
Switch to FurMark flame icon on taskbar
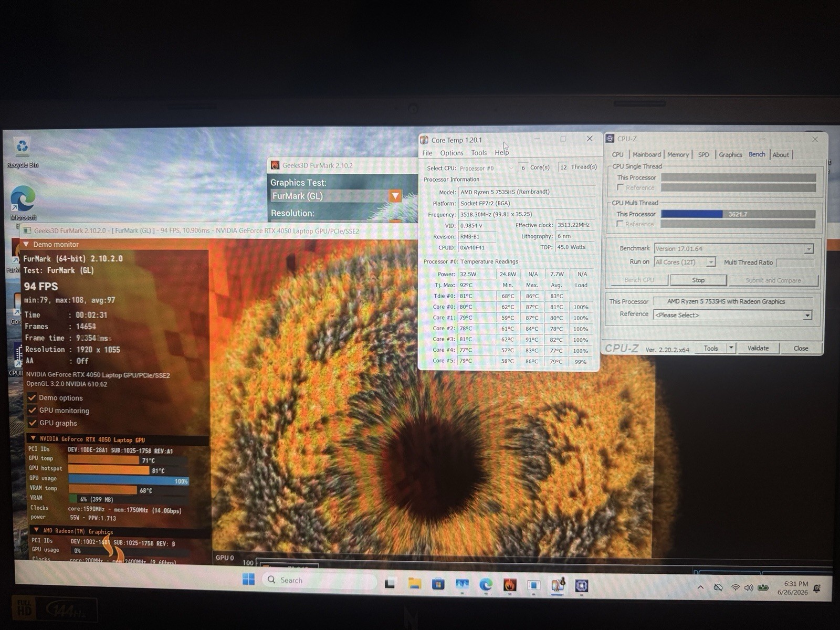pos(510,585)
